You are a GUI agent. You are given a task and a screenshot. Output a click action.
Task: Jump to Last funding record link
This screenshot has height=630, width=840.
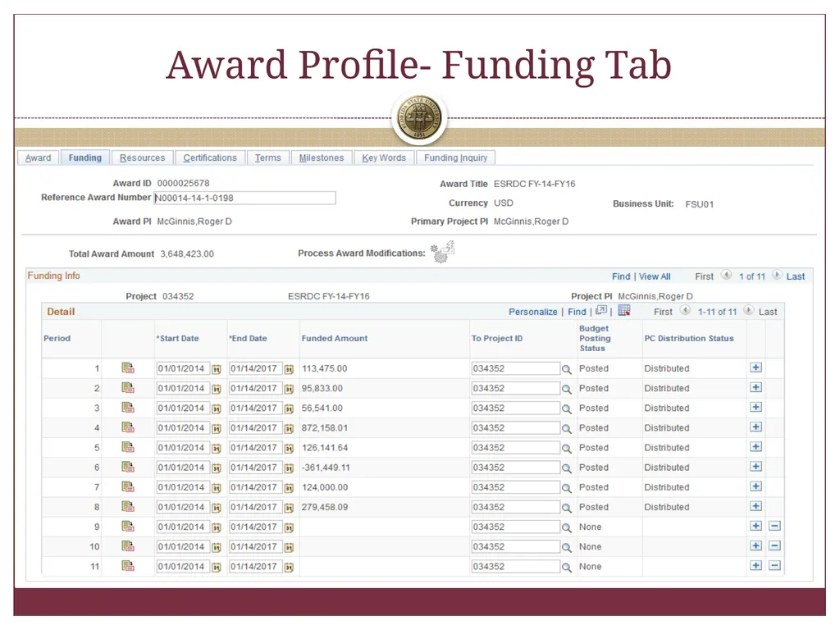pos(796,276)
